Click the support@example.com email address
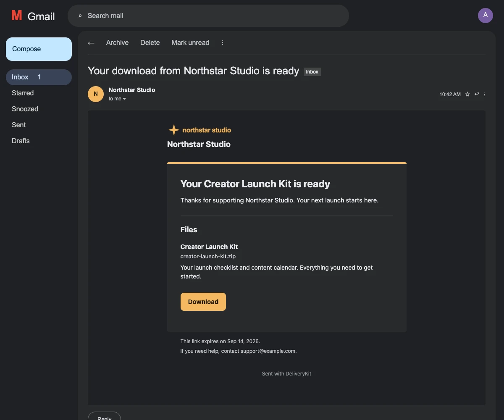This screenshot has height=420, width=504. [268, 351]
